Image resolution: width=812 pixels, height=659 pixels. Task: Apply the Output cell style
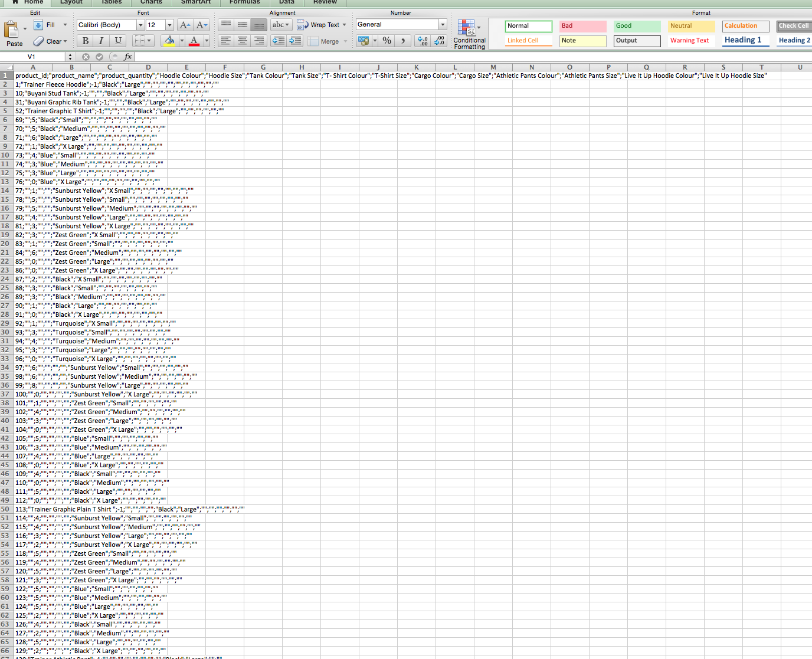[637, 41]
